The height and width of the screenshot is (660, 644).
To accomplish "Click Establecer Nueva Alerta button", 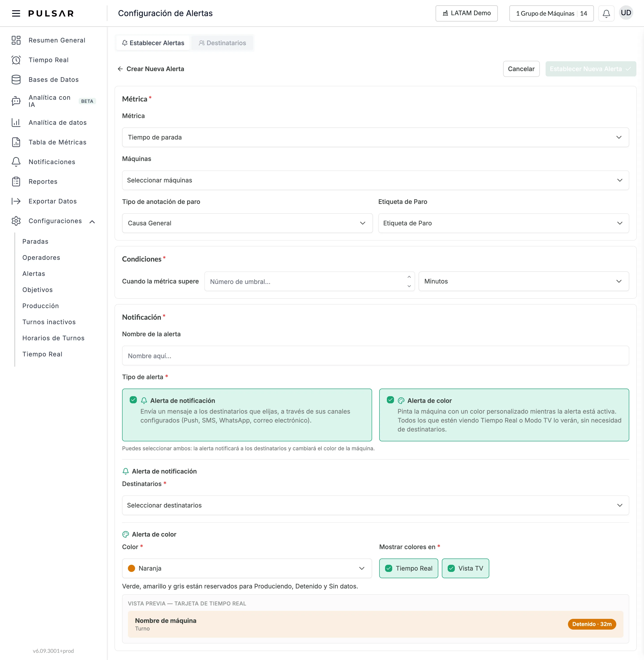I will (x=591, y=69).
